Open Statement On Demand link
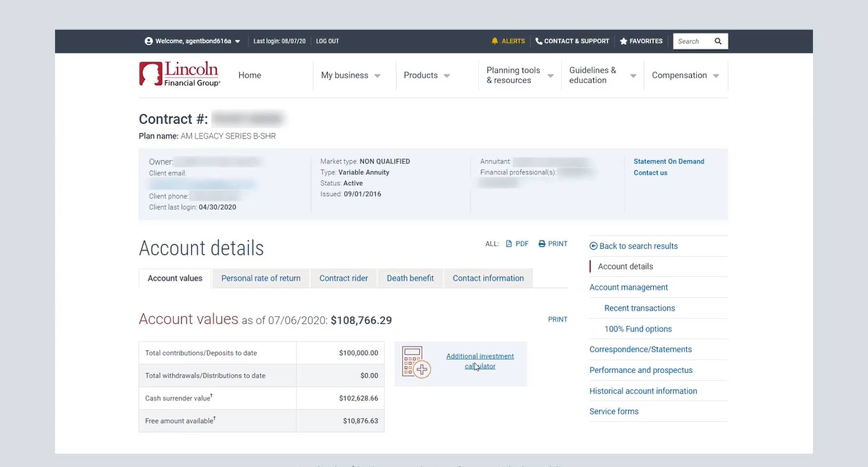The height and width of the screenshot is (467, 868). (x=669, y=161)
